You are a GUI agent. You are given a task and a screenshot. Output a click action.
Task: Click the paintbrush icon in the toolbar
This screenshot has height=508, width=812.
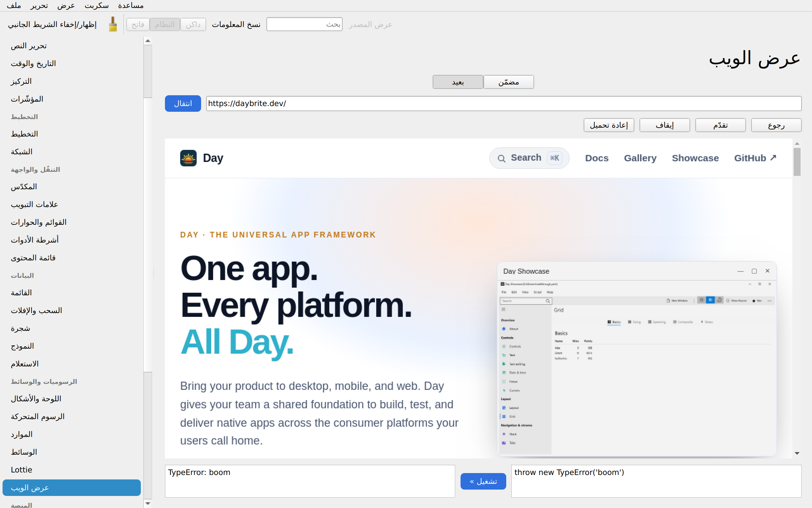tap(113, 24)
